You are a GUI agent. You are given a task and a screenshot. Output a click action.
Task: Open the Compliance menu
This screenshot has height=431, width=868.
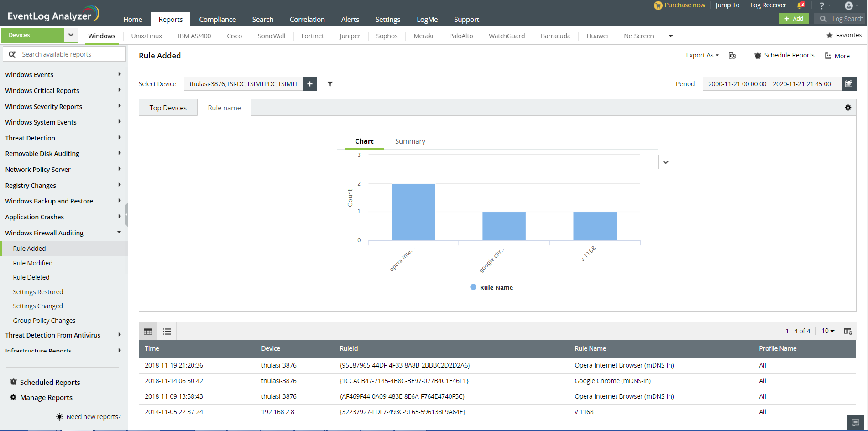pyautogui.click(x=217, y=19)
